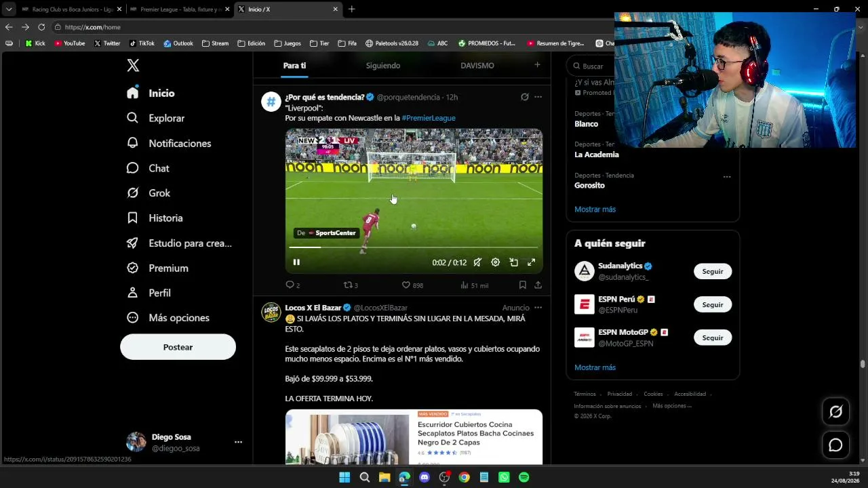Expand Más opciones in the footer links

pyautogui.click(x=672, y=406)
